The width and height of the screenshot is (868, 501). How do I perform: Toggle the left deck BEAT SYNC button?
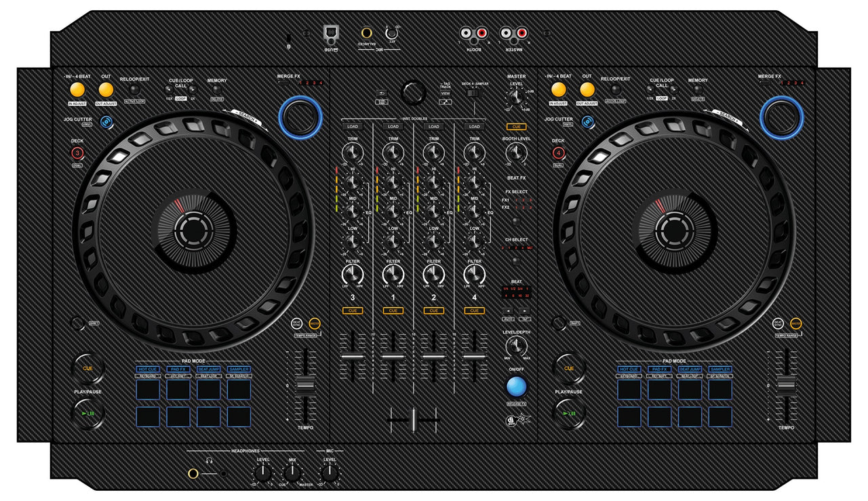297,323
